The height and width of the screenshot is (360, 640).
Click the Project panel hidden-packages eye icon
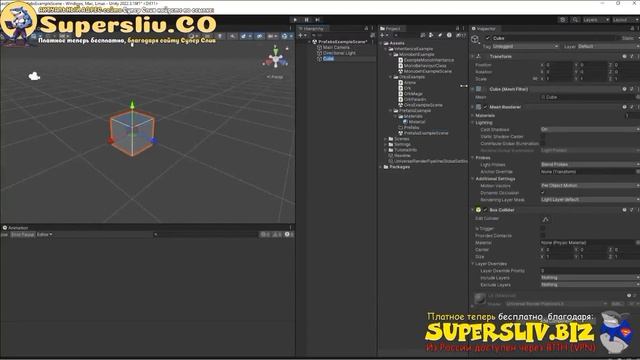460,36
